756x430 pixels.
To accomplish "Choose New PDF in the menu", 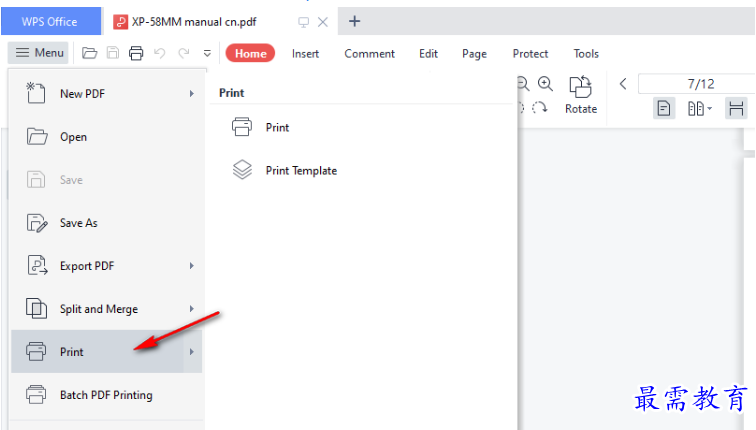I will coord(107,94).
